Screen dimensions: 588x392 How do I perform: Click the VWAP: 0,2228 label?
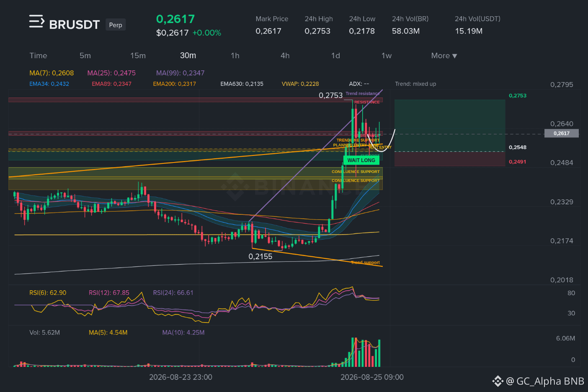[x=300, y=84]
